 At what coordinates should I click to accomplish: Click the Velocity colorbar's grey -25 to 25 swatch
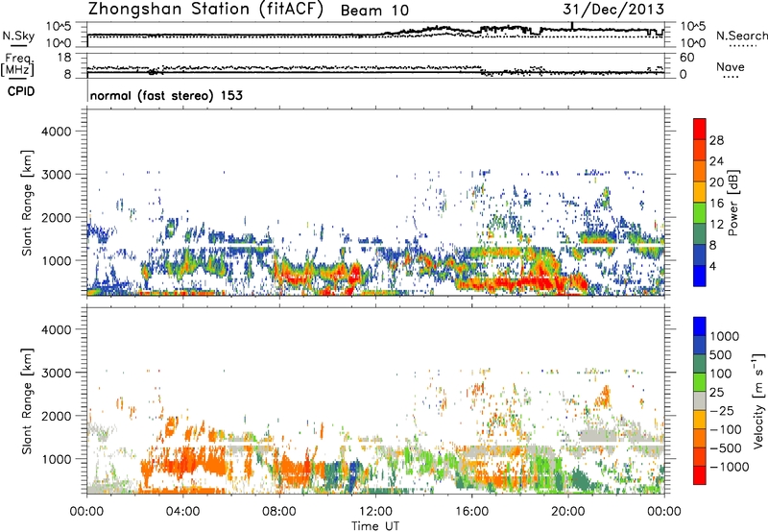coord(699,401)
